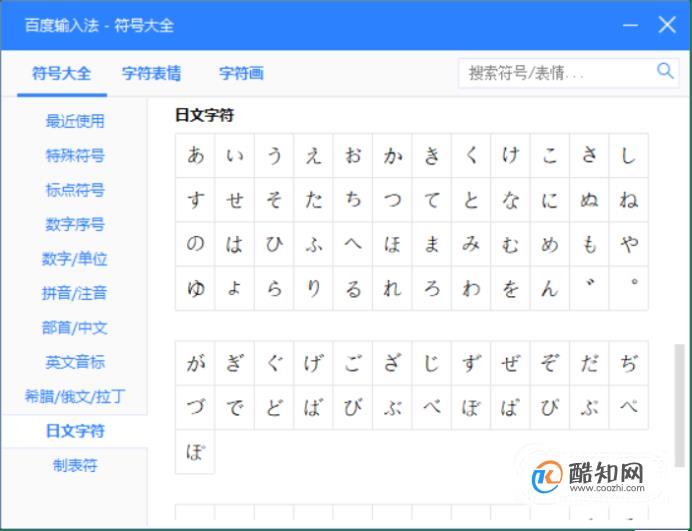Insert the じ voiced character

(x=432, y=363)
